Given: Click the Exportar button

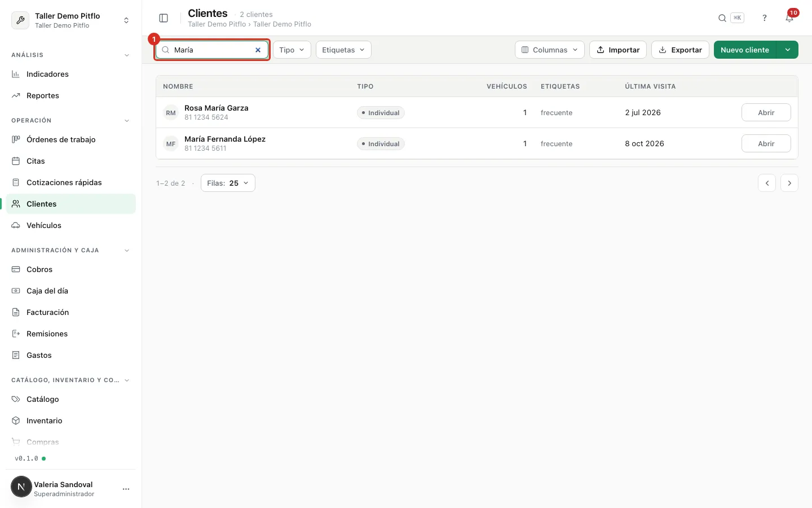Looking at the screenshot, I should click(680, 50).
